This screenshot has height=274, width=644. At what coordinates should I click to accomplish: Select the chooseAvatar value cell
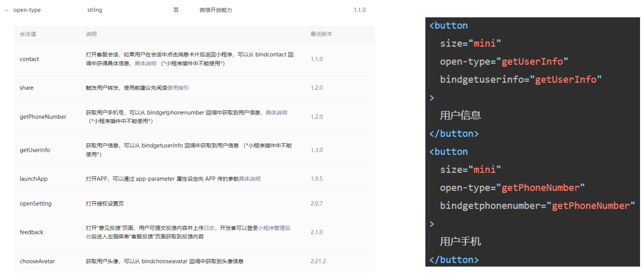(x=36, y=261)
